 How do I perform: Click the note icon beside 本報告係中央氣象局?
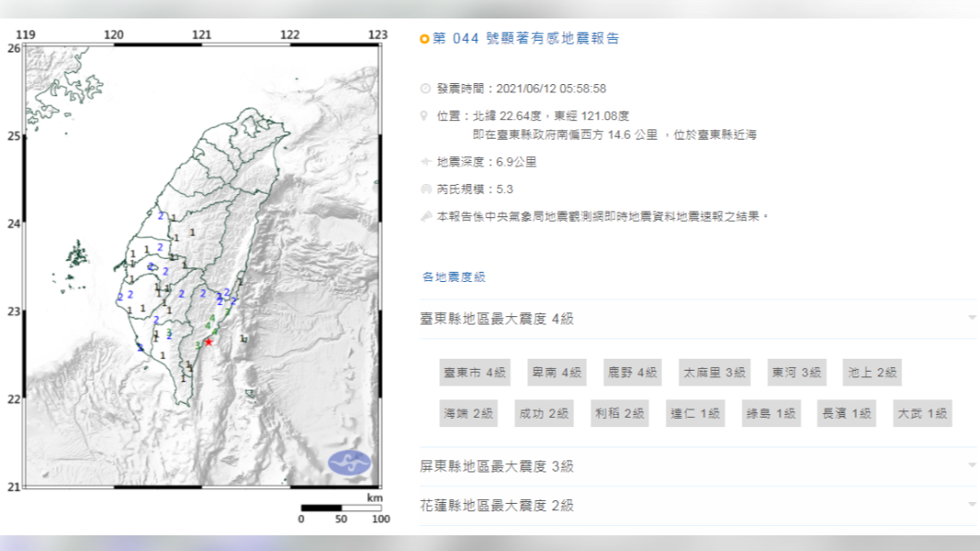point(425,216)
